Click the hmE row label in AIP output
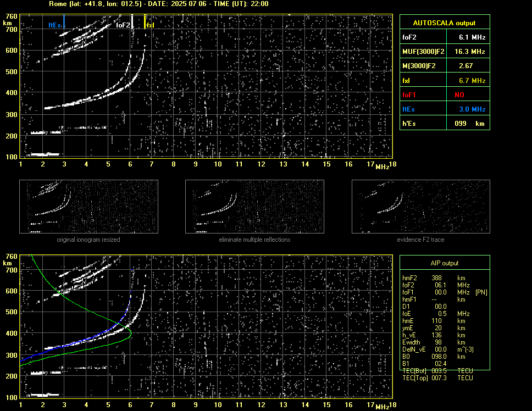The height and width of the screenshot is (411, 532). 408,321
